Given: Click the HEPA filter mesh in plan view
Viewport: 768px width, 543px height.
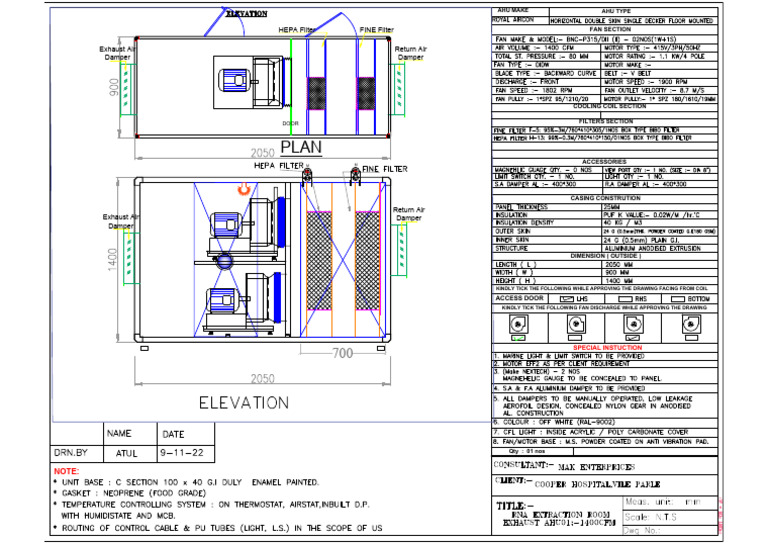Looking at the screenshot, I should pyautogui.click(x=316, y=93).
